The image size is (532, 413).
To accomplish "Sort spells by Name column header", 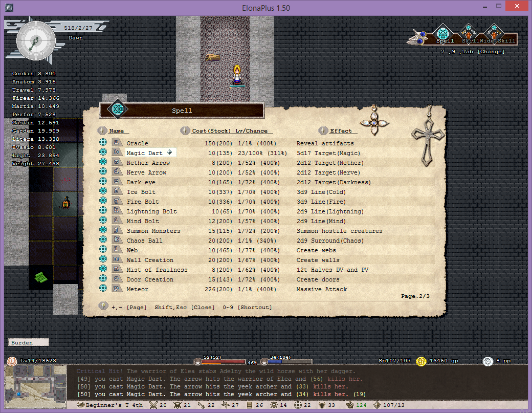I will (x=117, y=131).
